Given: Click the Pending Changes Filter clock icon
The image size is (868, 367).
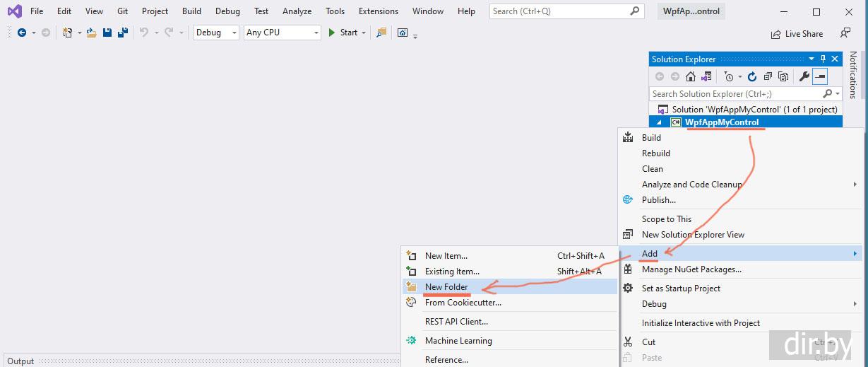Looking at the screenshot, I should (x=729, y=76).
